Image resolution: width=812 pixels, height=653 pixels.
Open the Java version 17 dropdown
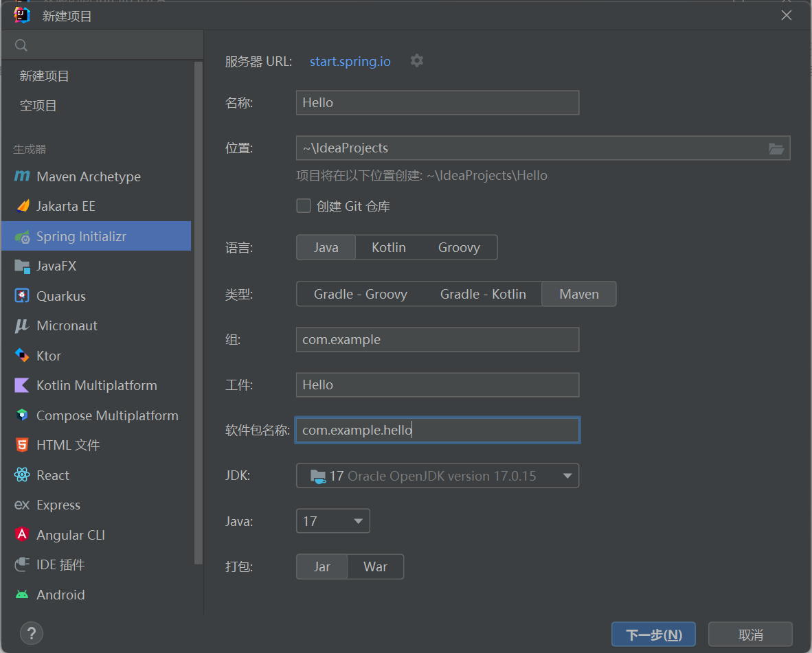(x=333, y=521)
